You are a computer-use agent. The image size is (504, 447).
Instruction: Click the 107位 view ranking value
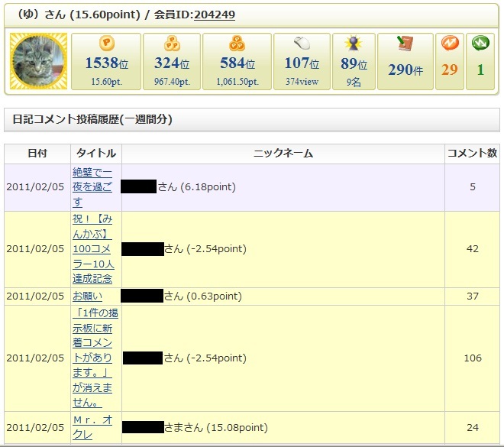click(302, 64)
